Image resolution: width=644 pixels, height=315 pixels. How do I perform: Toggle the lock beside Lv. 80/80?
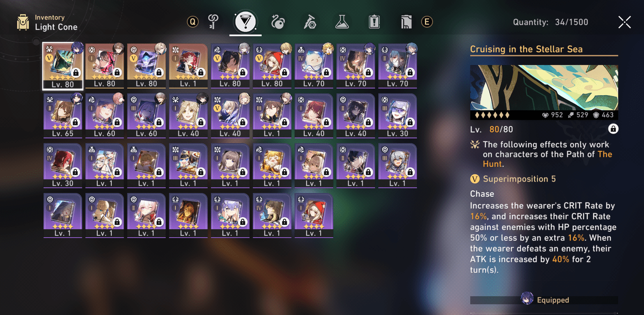(613, 129)
